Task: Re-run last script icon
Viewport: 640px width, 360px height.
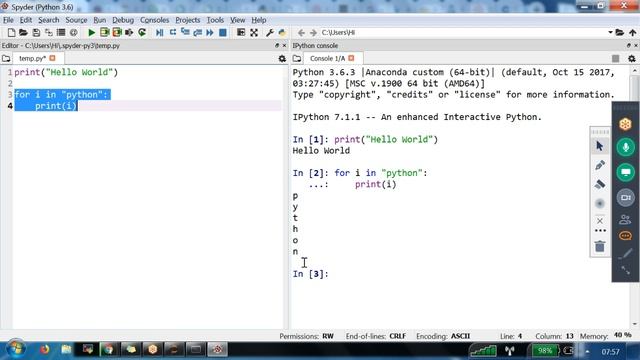Action: [x=142, y=33]
